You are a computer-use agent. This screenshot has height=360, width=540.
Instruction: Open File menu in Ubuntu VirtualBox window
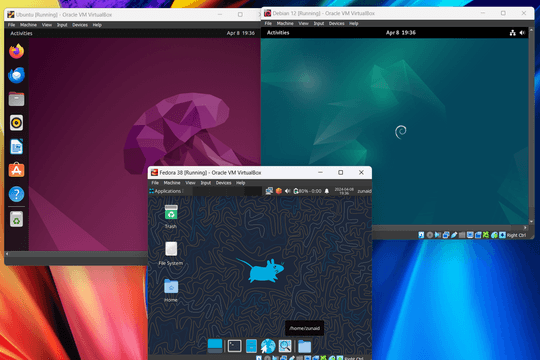coord(11,25)
